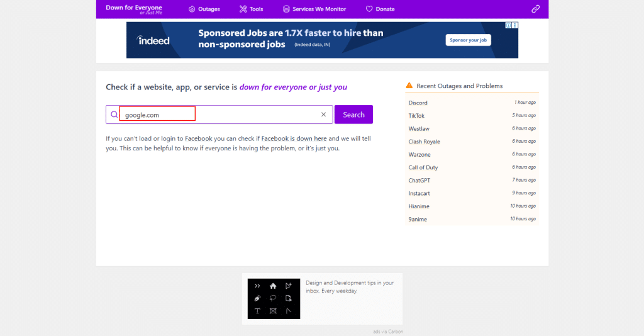The width and height of the screenshot is (644, 336).
Task: Open Westlaw outage entry
Action: (472, 128)
